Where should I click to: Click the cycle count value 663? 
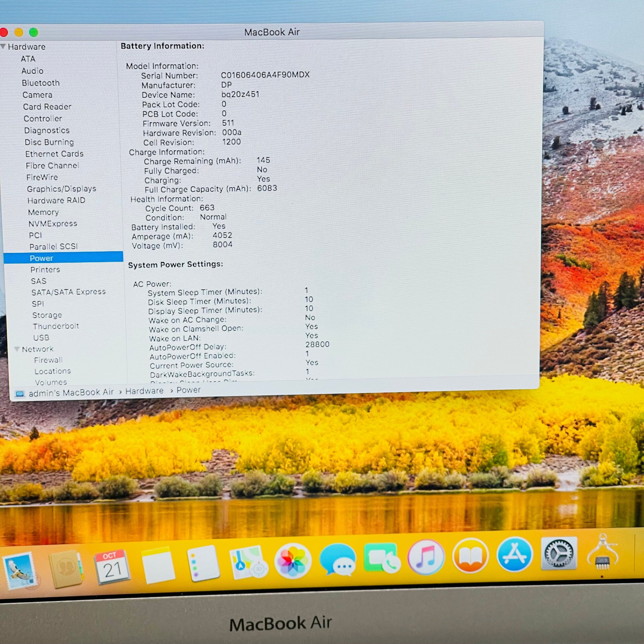point(207,208)
